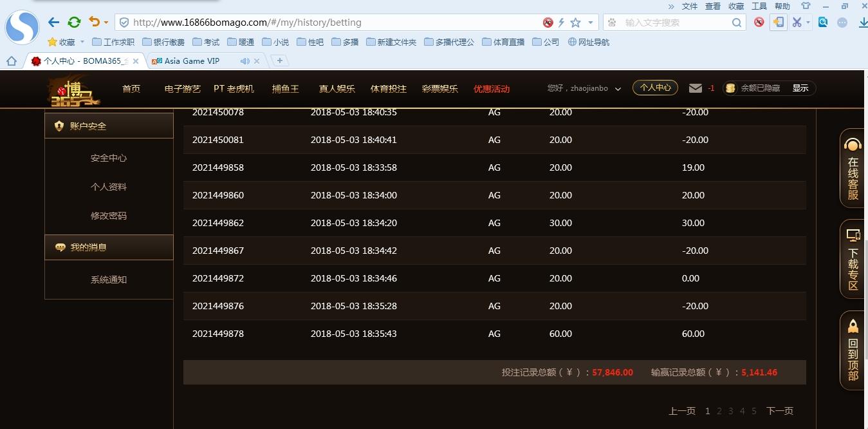Viewport: 868px width, 429px height.
Task: Click bet record number 2021449878
Action: 218,334
